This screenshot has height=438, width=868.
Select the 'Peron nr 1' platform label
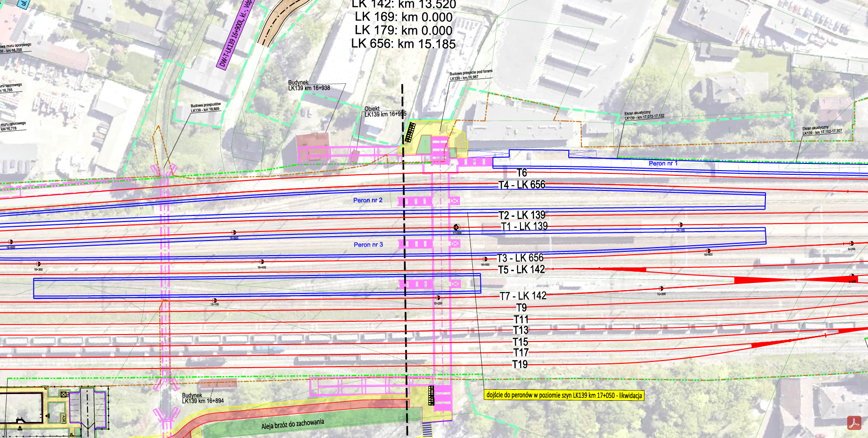click(663, 163)
